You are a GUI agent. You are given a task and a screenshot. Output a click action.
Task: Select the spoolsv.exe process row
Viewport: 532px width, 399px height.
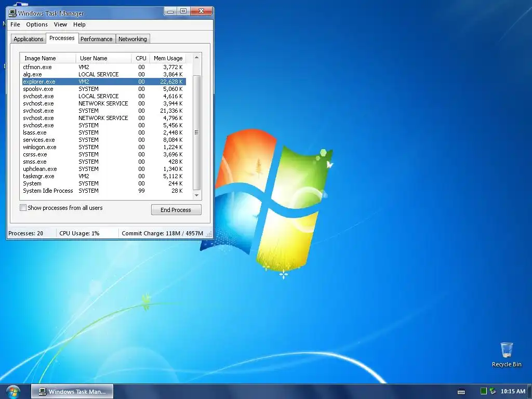(x=103, y=89)
